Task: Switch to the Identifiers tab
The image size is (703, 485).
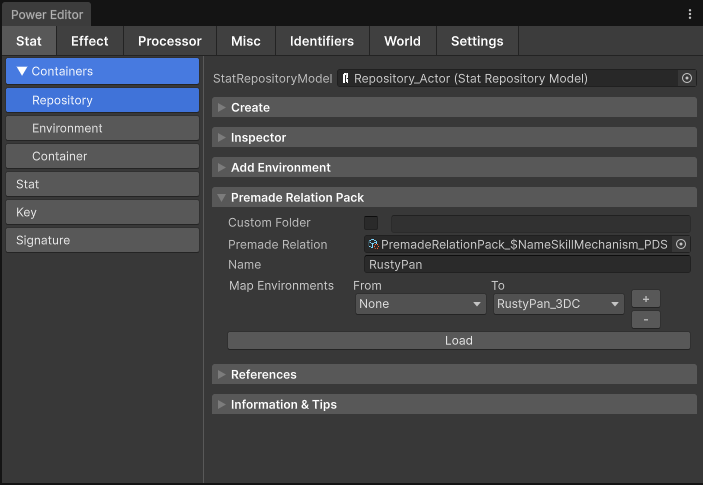Action: pos(322,41)
